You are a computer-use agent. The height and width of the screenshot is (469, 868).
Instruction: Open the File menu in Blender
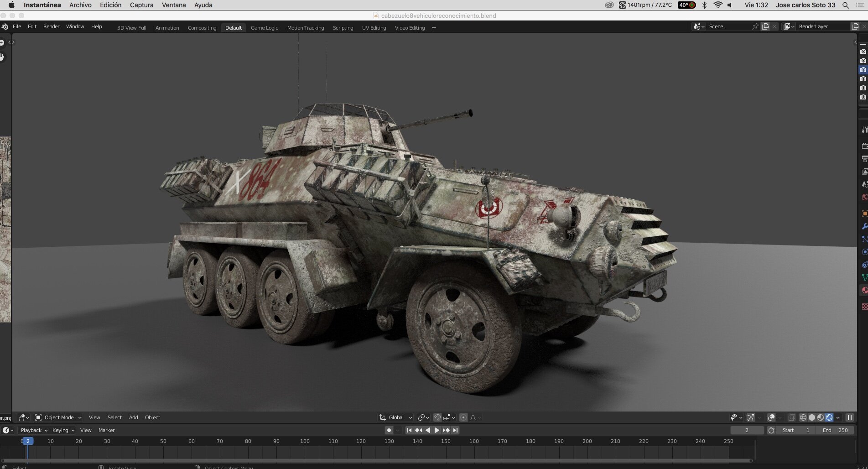click(17, 26)
